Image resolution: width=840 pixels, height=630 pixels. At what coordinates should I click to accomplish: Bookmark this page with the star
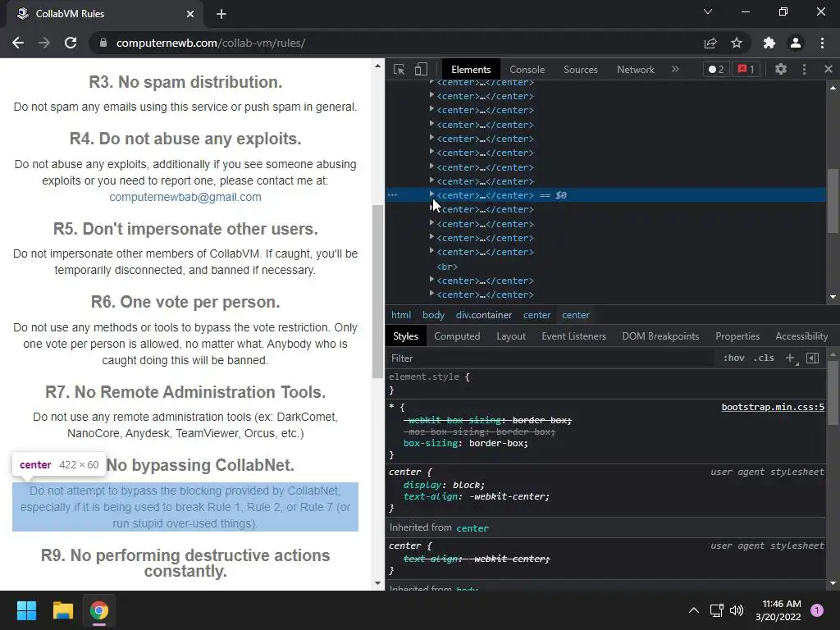point(737,43)
